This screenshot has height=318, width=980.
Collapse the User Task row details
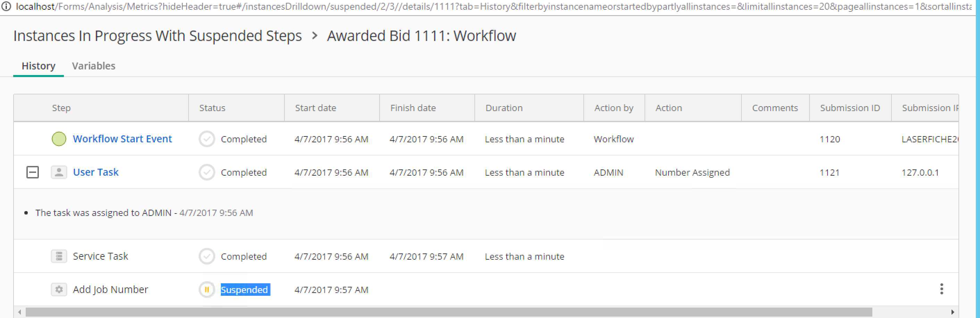click(33, 172)
